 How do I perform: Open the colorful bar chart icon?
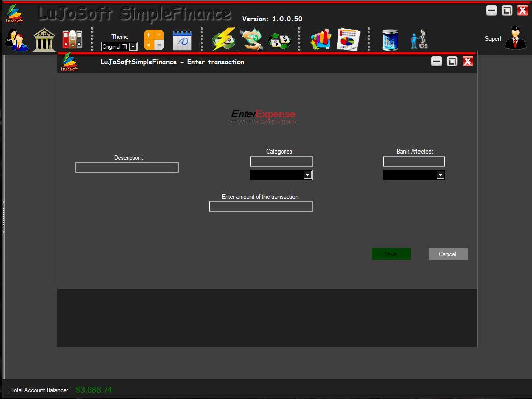pyautogui.click(x=320, y=39)
